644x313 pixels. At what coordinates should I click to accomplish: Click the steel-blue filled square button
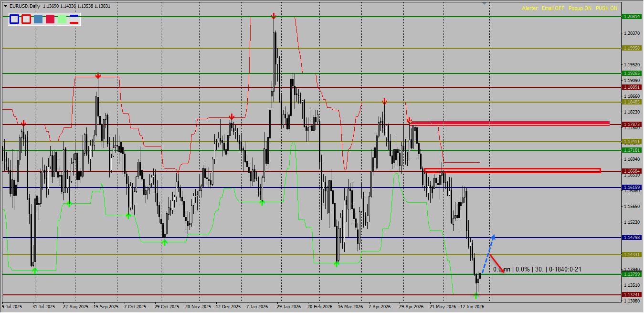(x=38, y=19)
